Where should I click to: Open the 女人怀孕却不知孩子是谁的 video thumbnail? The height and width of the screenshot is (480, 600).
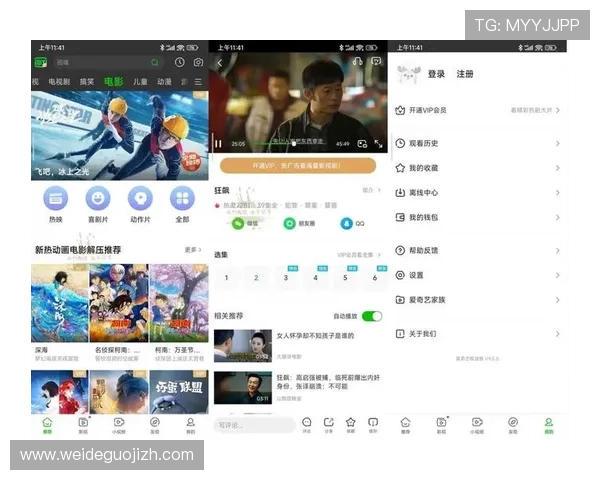tap(243, 346)
